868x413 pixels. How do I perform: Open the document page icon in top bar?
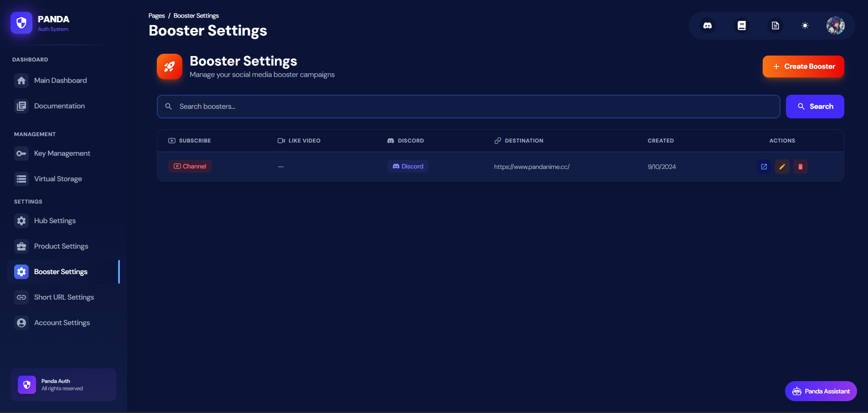[x=775, y=25]
